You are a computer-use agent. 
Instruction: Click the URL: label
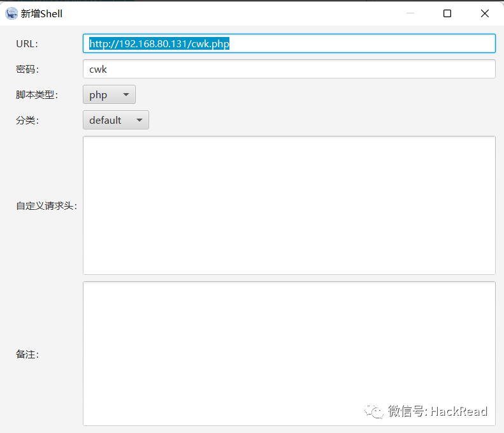point(27,44)
